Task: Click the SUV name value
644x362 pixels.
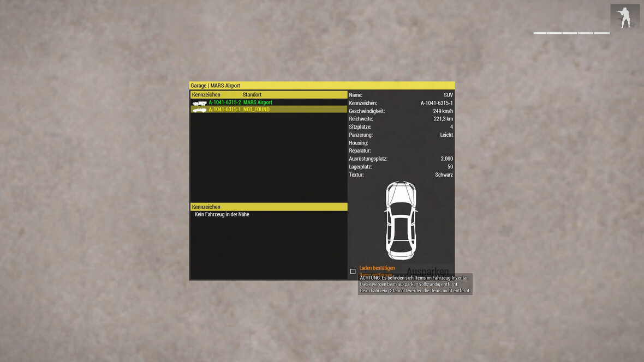Action: (448, 95)
